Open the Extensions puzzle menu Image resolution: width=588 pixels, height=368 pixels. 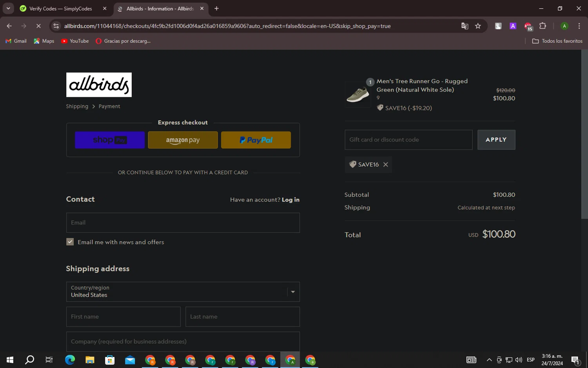coord(543,26)
